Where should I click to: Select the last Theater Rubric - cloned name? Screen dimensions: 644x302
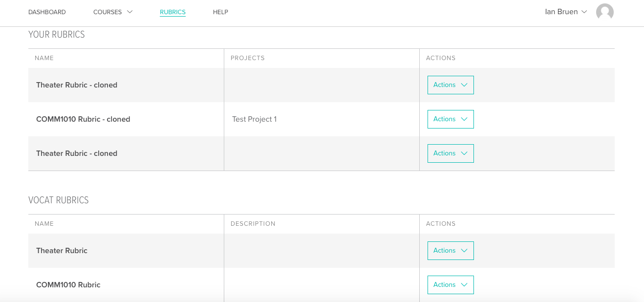(x=77, y=153)
